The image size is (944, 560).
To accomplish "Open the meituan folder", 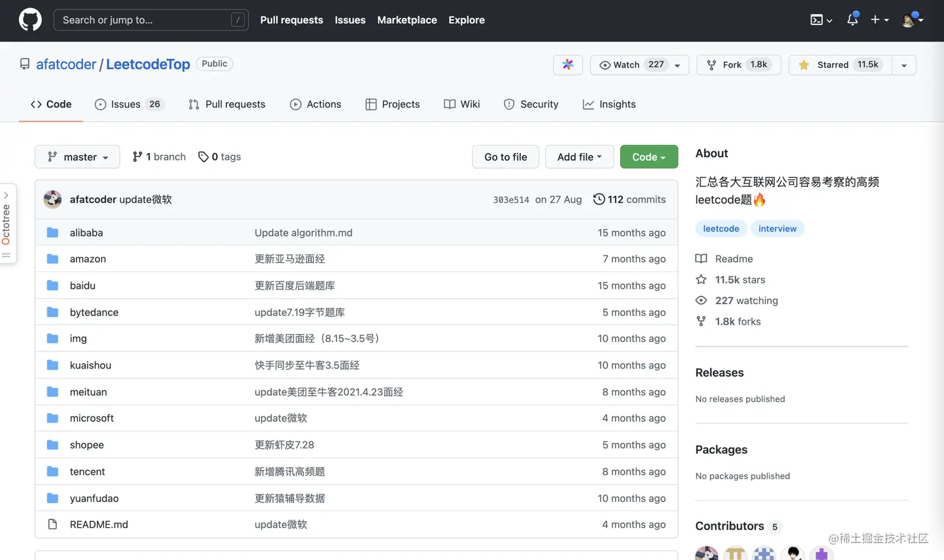I will [x=88, y=392].
